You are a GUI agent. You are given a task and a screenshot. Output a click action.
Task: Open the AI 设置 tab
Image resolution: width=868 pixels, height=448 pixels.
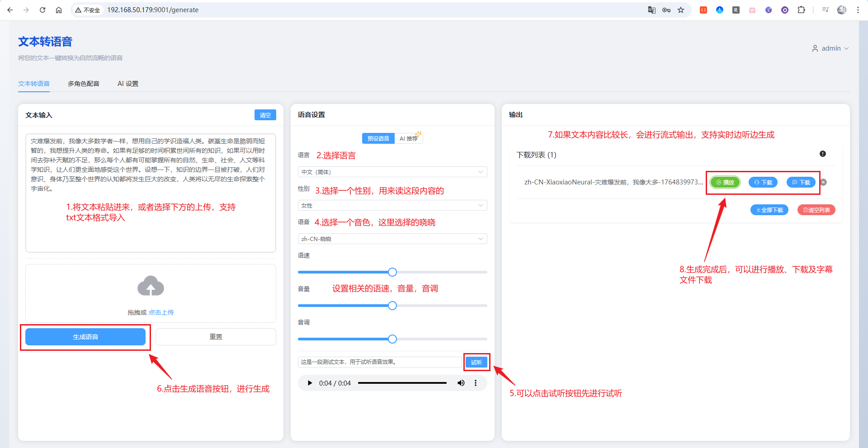tap(128, 84)
